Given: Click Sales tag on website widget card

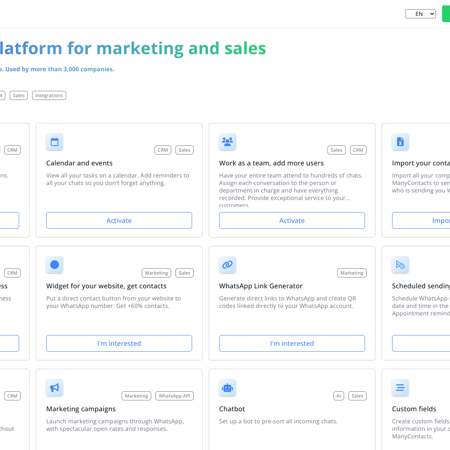Looking at the screenshot, I should [184, 273].
